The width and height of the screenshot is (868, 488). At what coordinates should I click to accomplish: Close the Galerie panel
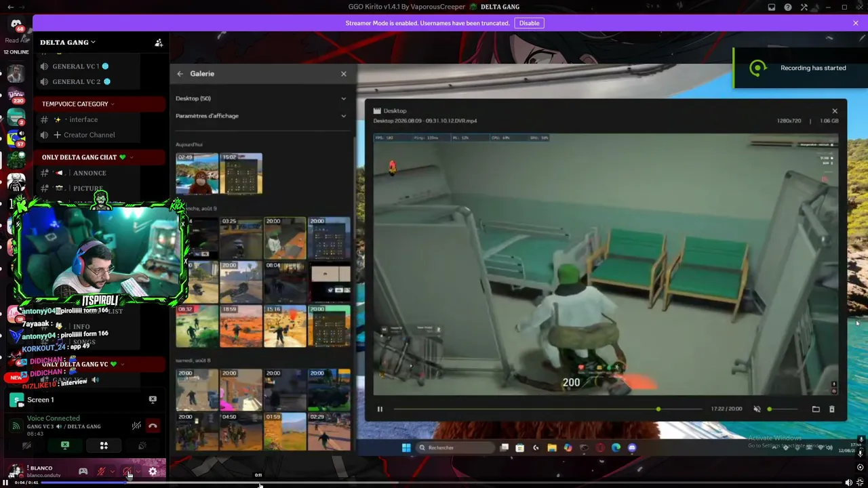pyautogui.click(x=344, y=74)
